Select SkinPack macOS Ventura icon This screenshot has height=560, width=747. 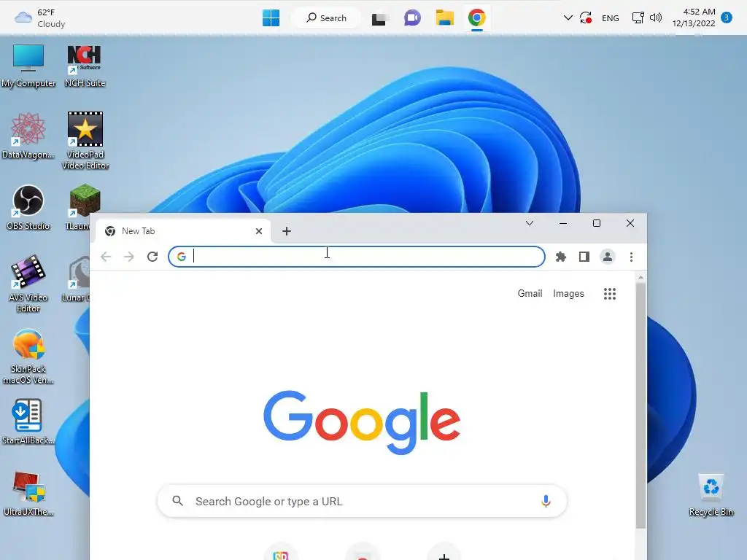pyautogui.click(x=28, y=356)
